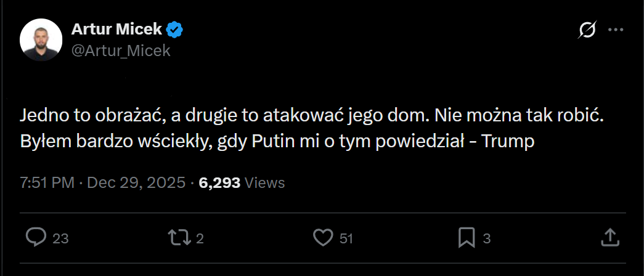Open the 6,293 view count
This screenshot has width=644, height=276.
[219, 183]
